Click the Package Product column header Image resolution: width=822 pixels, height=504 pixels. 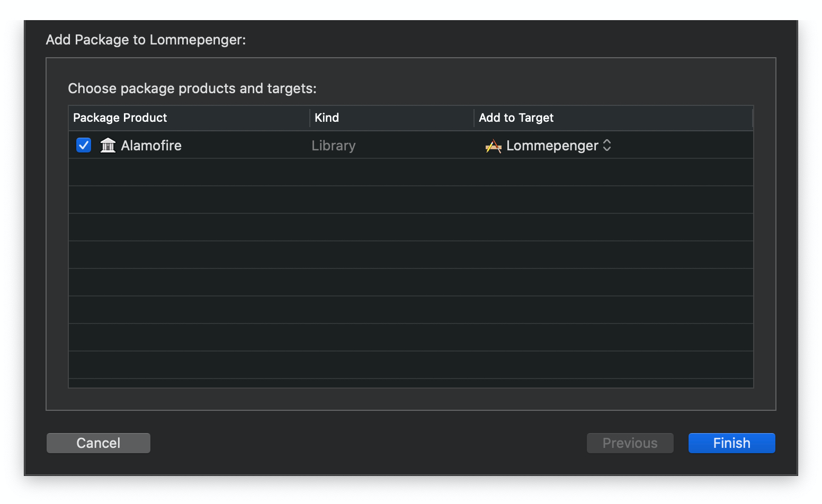point(120,118)
